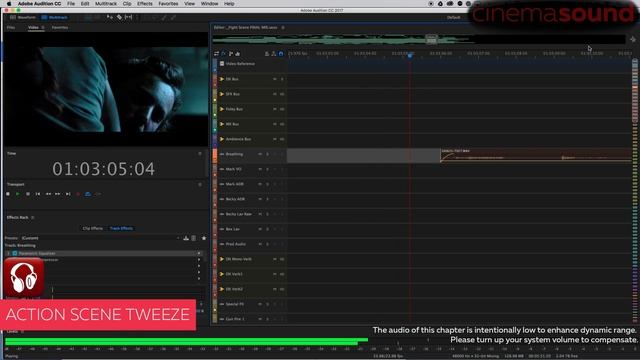Open the Effects menu
The width and height of the screenshot is (640, 360).
[x=144, y=4]
